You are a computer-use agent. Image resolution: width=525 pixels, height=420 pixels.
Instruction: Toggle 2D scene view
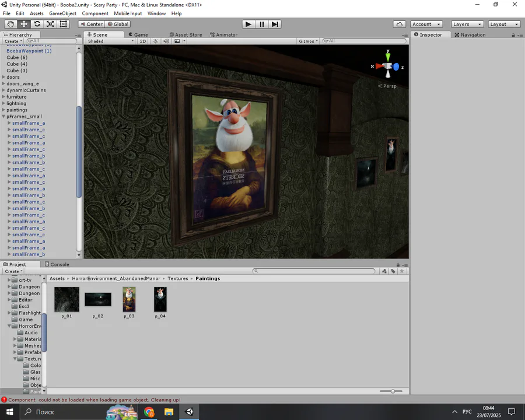pyautogui.click(x=143, y=41)
